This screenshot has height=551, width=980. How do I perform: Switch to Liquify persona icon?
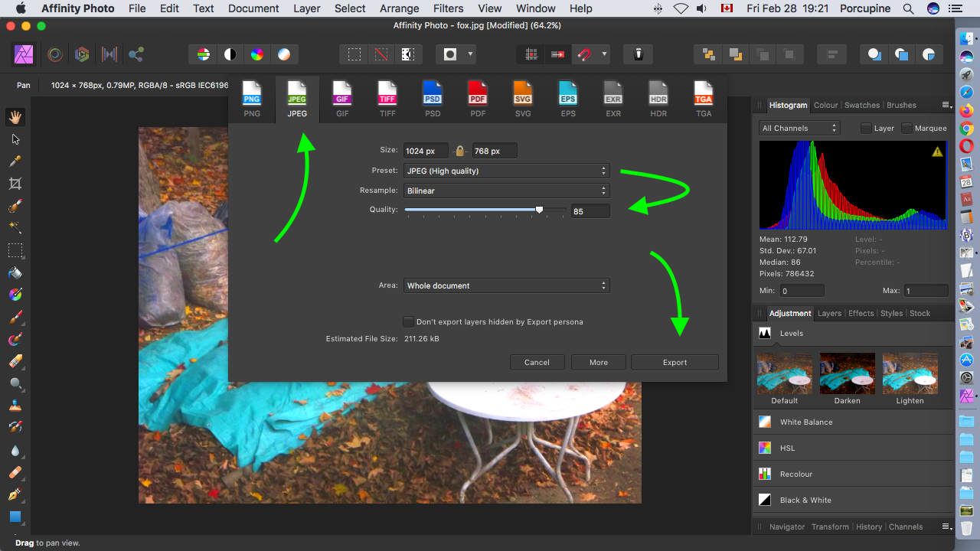[54, 54]
